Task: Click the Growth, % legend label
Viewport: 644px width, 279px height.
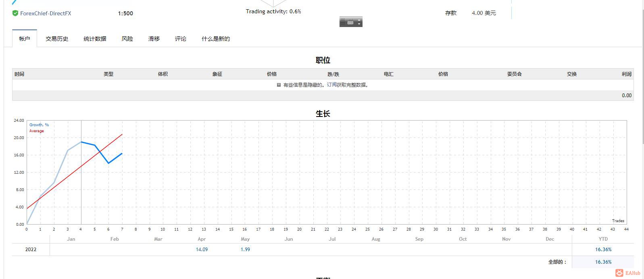Action: [39, 125]
